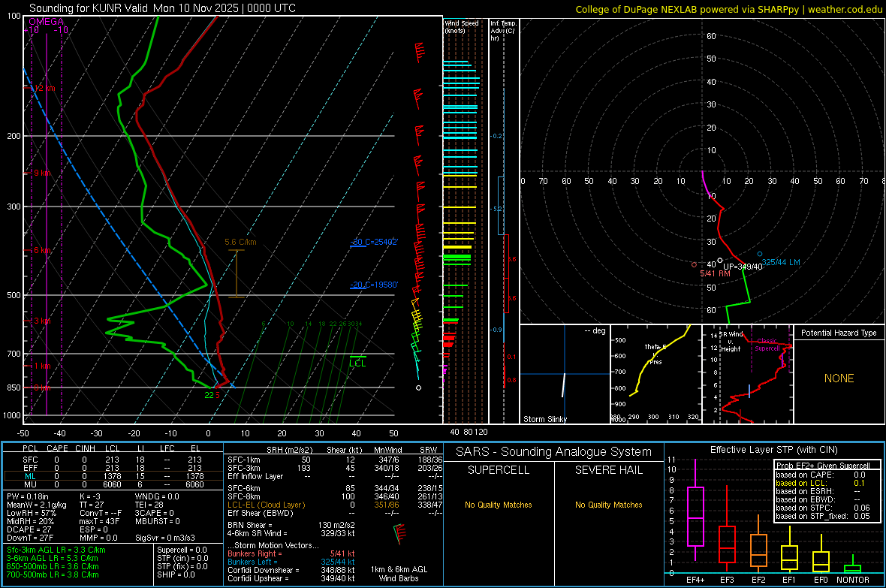Image resolution: width=886 pixels, height=588 pixels.
Task: Select the EFF parcel row
Action: 113,468
